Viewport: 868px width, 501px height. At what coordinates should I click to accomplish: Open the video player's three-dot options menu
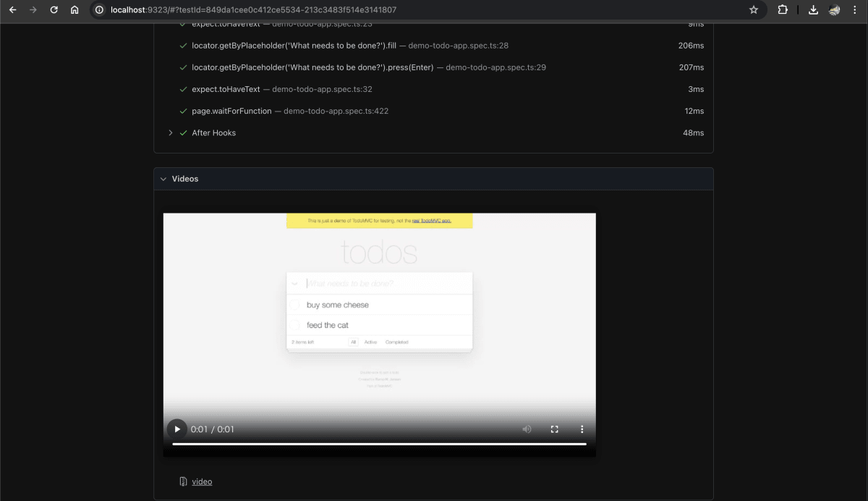pos(582,429)
